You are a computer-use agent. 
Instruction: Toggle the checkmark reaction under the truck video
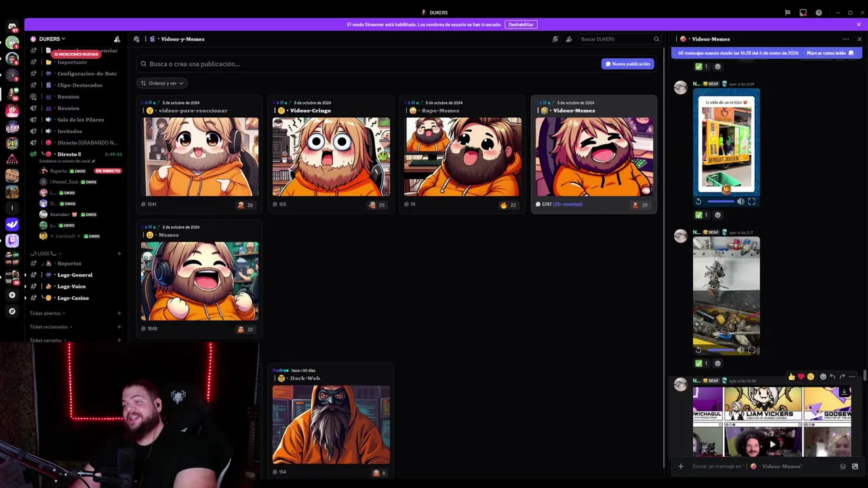coord(701,215)
